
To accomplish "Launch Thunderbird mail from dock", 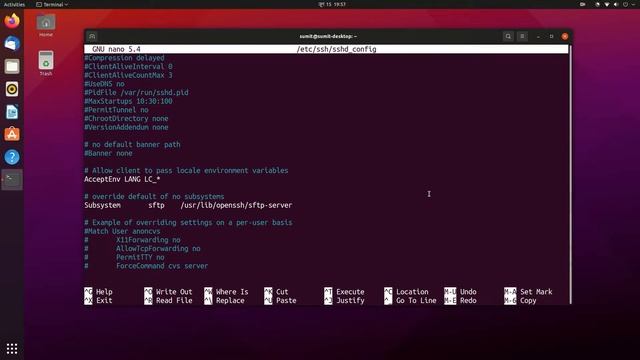I will click(12, 43).
